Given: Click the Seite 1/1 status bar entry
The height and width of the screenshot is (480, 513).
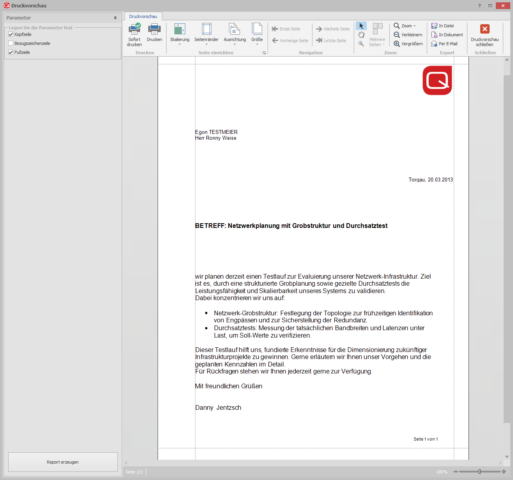Looking at the screenshot, I should pos(134,472).
